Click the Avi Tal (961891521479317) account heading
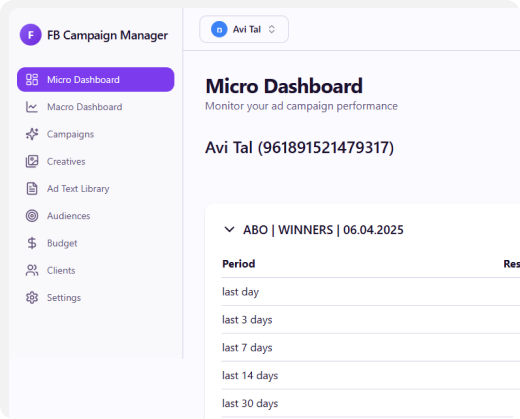 [299, 147]
